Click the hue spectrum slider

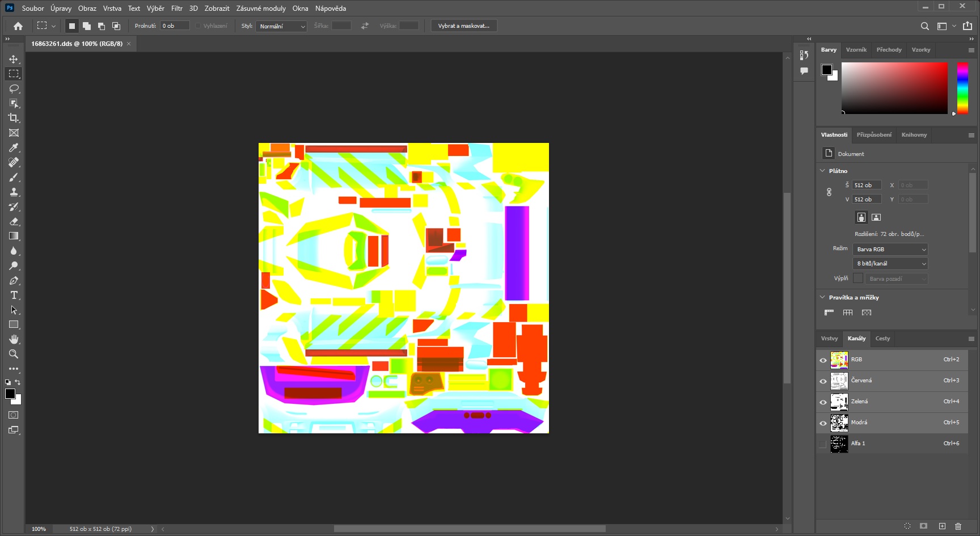[962, 88]
